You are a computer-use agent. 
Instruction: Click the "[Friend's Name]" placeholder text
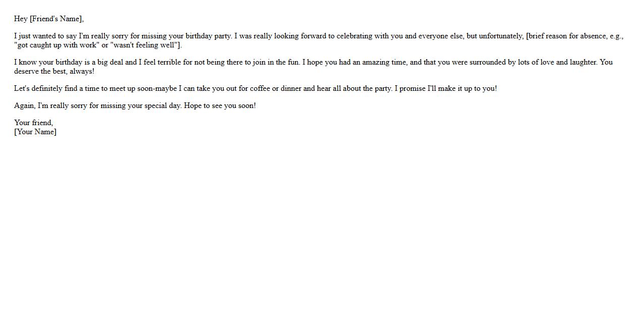55,19
